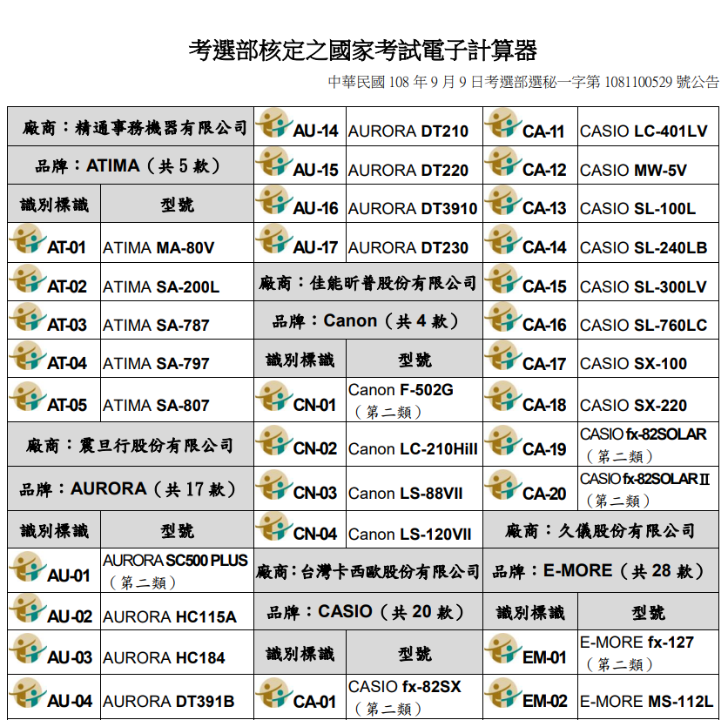Click the header 廠商：久儀股份有限公司
728x720 pixels.
(601, 529)
